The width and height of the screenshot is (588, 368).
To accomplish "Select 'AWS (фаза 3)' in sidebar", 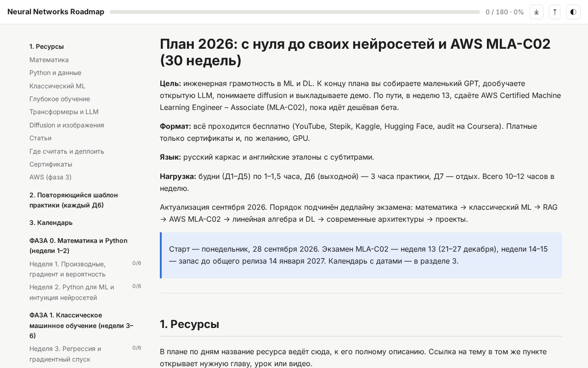I will pyautogui.click(x=51, y=177).
